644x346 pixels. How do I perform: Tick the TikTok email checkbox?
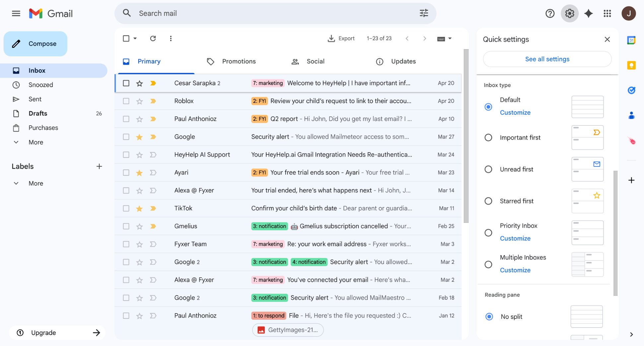pyautogui.click(x=126, y=209)
